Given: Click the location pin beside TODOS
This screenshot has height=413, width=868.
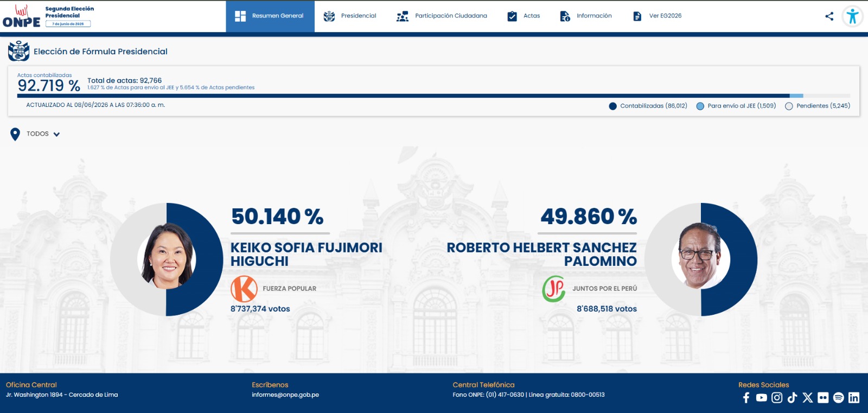Looking at the screenshot, I should click(15, 134).
